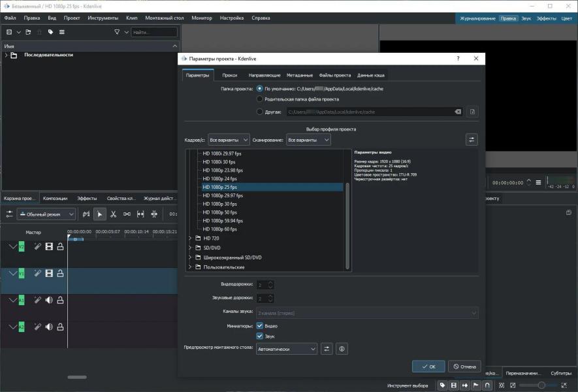578x392 pixels.
Task: Open the bin hamburger options menu
Action: 62,32
